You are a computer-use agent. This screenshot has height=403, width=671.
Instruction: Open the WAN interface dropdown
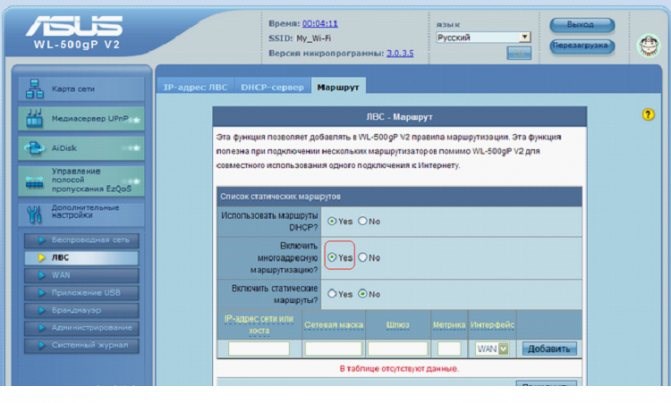click(x=492, y=349)
